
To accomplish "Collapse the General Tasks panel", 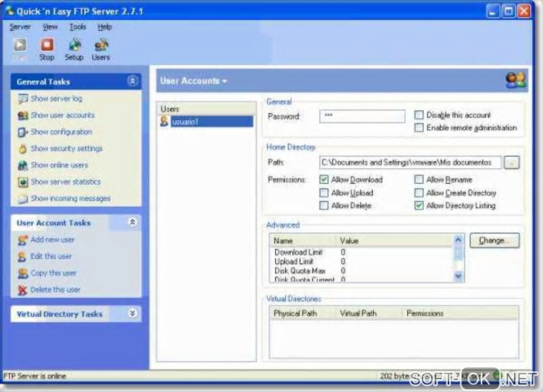I will pyautogui.click(x=132, y=81).
